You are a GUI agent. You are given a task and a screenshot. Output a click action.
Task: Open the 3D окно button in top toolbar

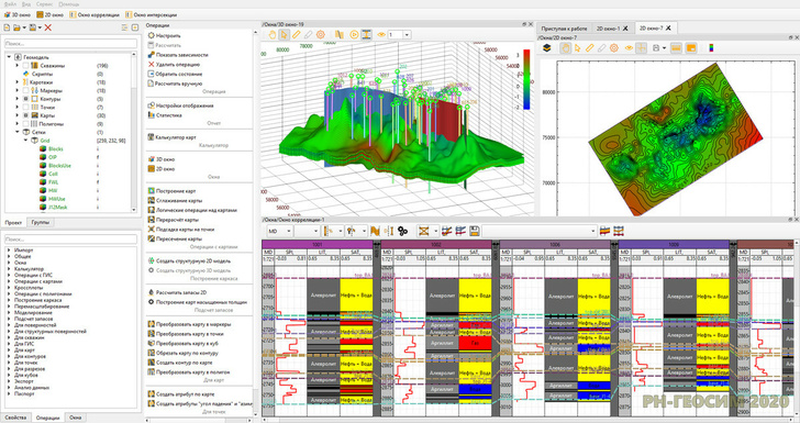click(17, 16)
